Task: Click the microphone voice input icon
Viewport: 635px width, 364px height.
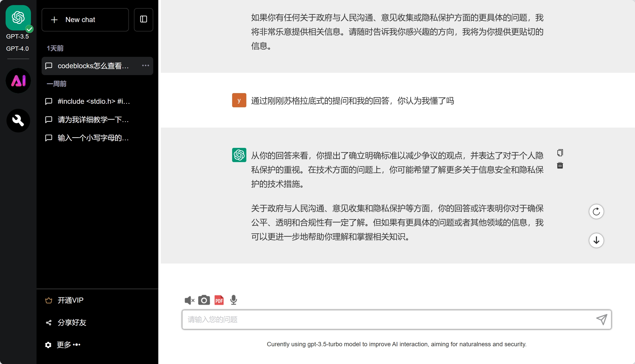Action: [233, 300]
